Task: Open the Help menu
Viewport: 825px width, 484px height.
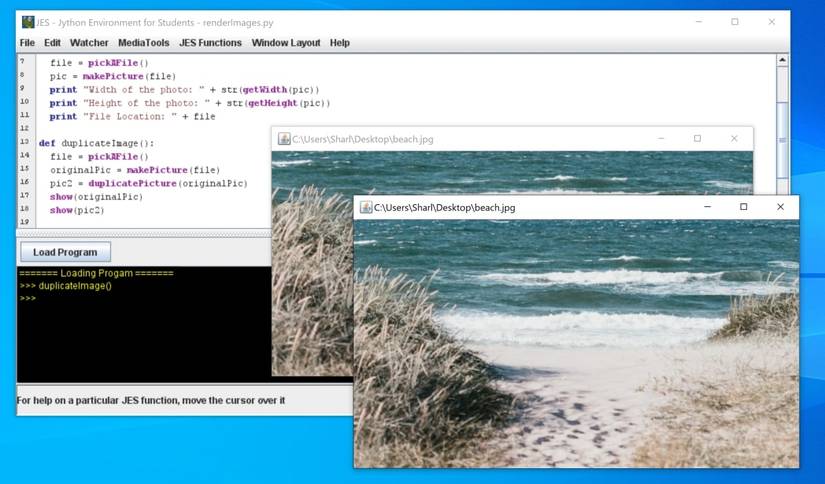Action: coord(340,43)
